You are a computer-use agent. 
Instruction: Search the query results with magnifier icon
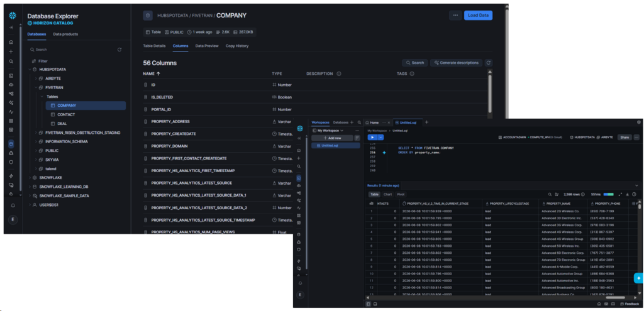click(x=550, y=195)
